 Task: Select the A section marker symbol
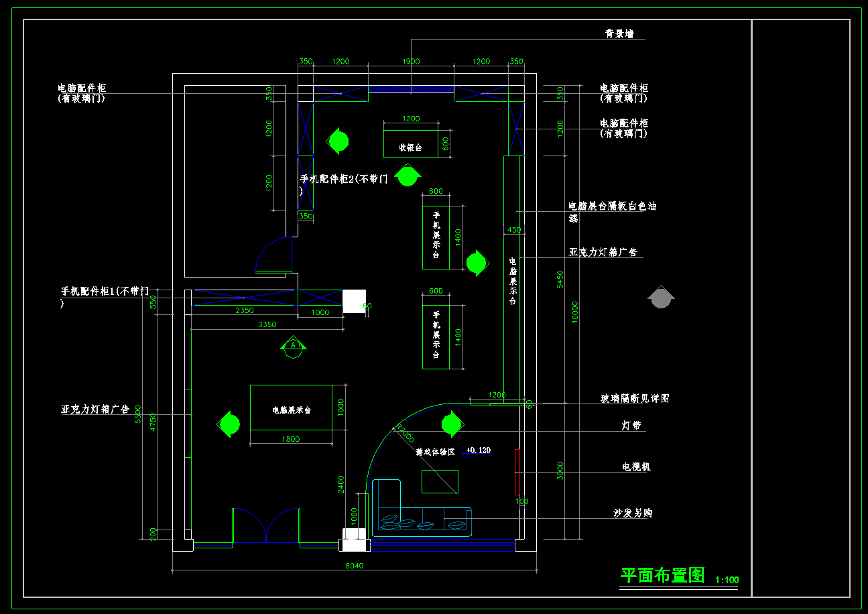point(293,347)
